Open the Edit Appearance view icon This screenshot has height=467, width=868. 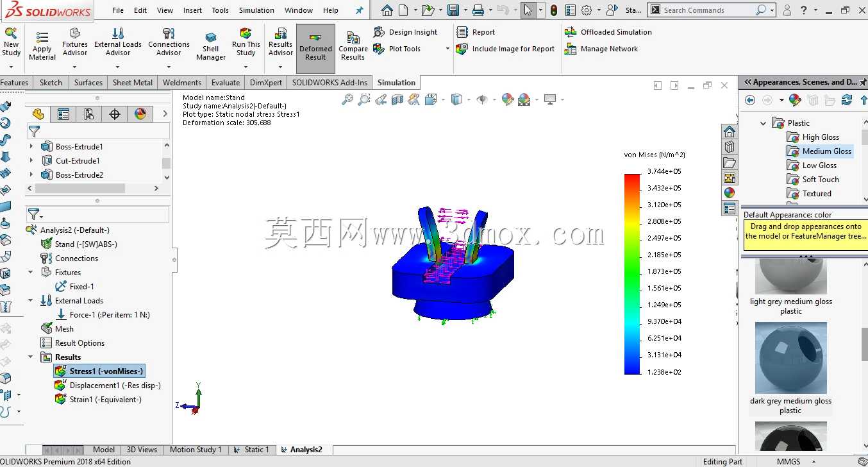pyautogui.click(x=508, y=99)
